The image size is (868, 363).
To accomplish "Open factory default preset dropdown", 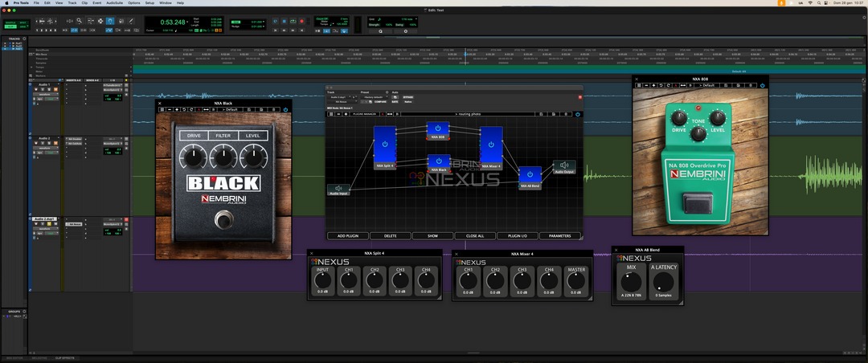I will [x=374, y=97].
